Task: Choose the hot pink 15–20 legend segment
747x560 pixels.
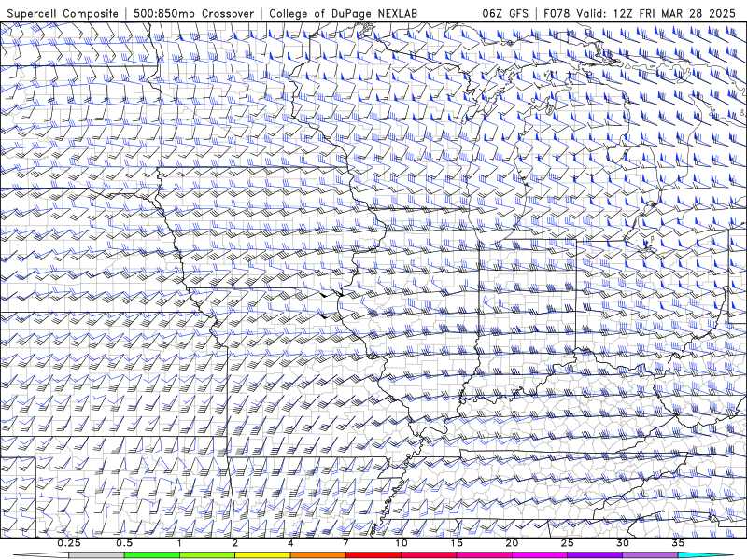Action: pyautogui.click(x=484, y=555)
